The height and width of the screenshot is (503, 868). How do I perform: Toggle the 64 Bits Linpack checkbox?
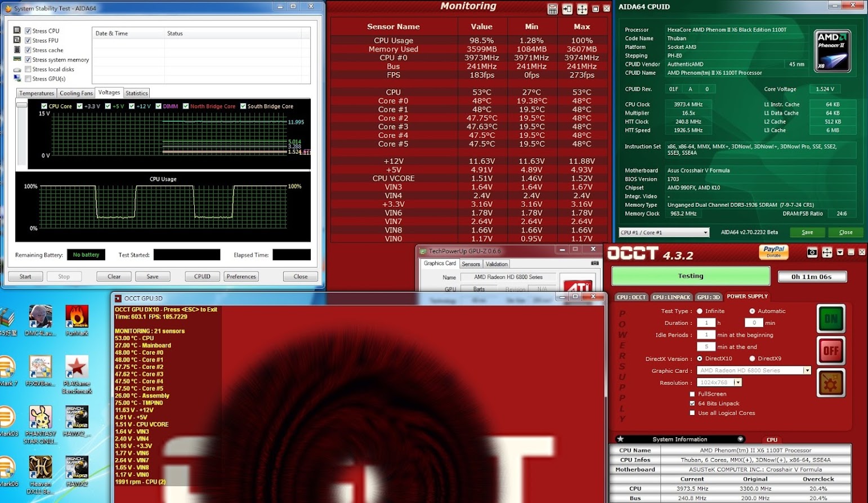coord(692,403)
